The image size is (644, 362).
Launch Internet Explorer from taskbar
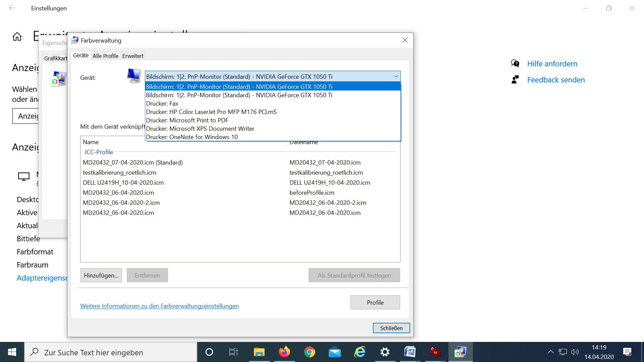360,352
